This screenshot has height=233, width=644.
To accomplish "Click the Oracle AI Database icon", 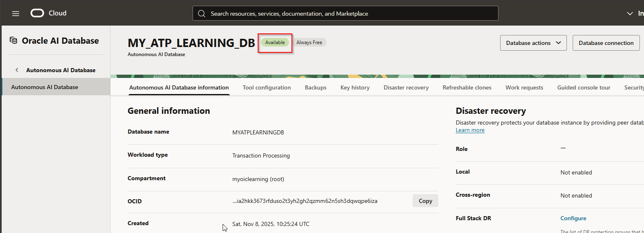I will pos(14,40).
